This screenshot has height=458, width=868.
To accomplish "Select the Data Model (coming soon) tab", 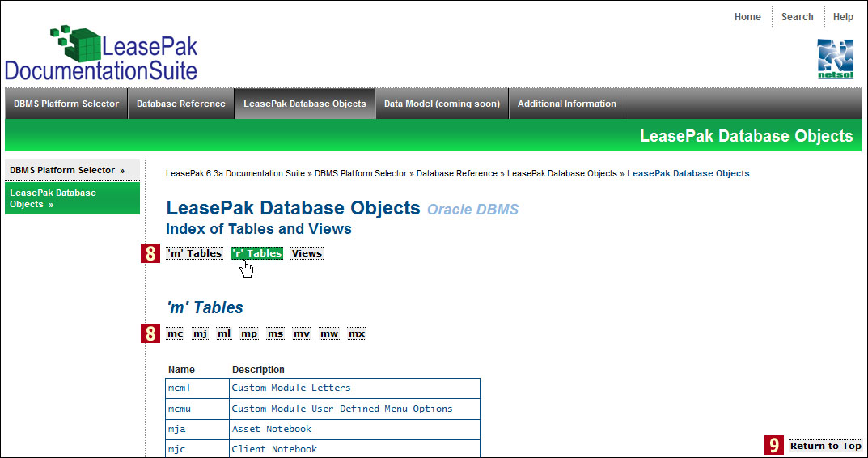I will tap(442, 104).
